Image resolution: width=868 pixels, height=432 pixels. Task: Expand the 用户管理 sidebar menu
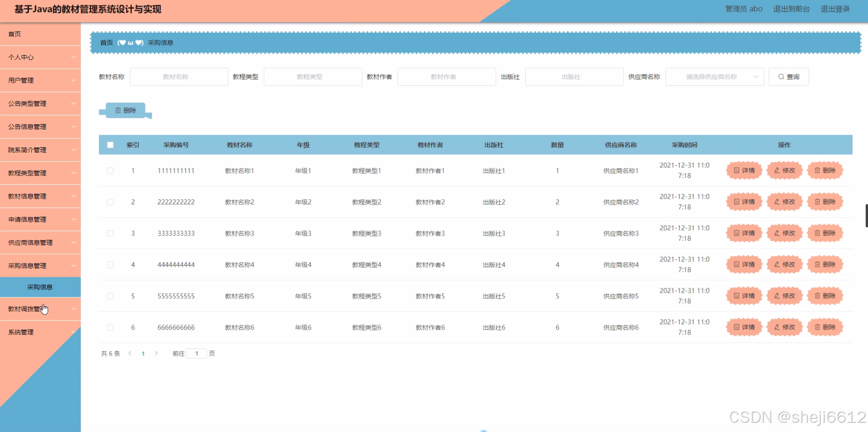[x=41, y=80]
